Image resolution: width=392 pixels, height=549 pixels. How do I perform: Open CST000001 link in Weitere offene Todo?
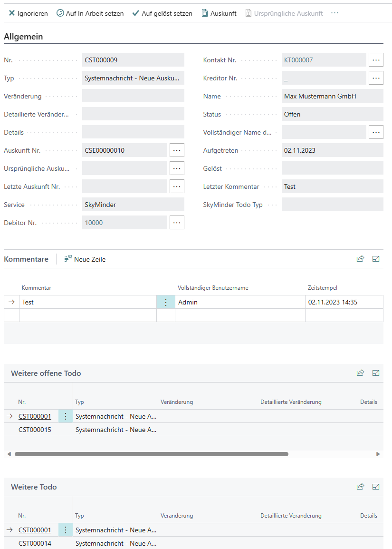pos(35,416)
